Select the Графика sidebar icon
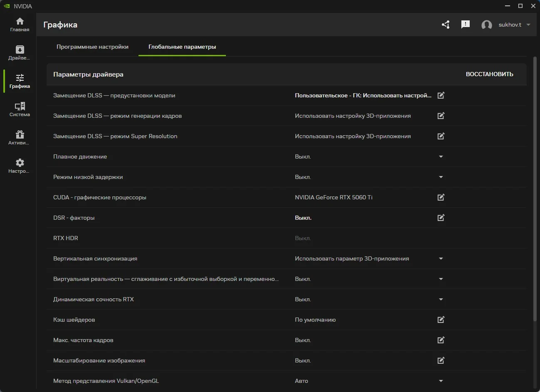Image resolution: width=540 pixels, height=392 pixels. pos(20,81)
